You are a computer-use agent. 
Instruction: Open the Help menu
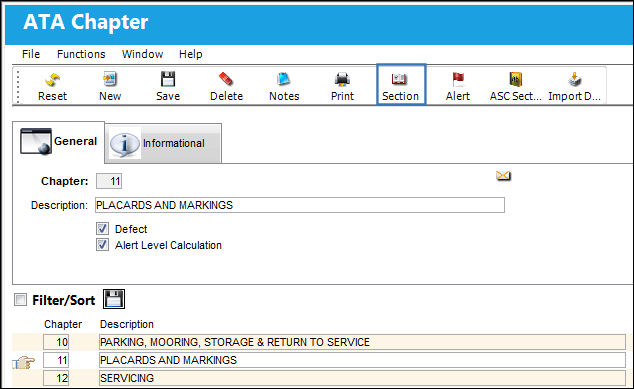[191, 54]
